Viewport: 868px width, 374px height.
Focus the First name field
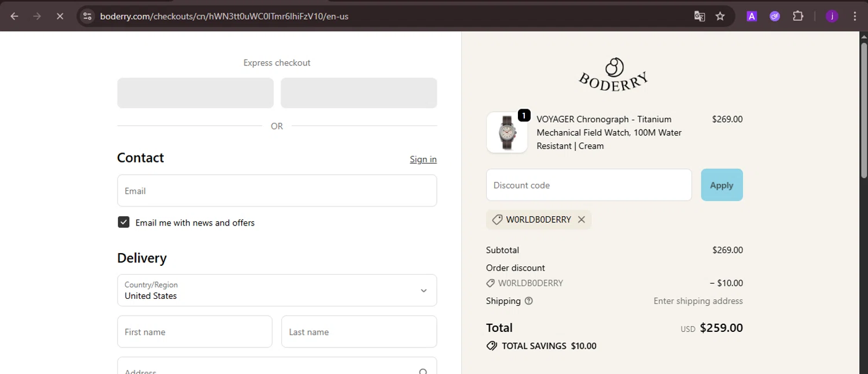(195, 332)
